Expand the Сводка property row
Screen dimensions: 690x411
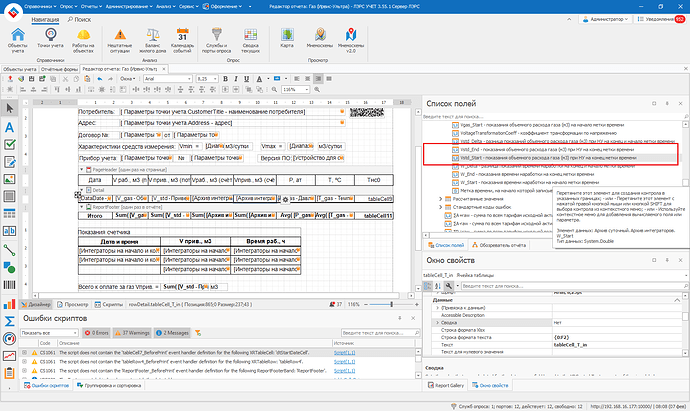click(437, 323)
